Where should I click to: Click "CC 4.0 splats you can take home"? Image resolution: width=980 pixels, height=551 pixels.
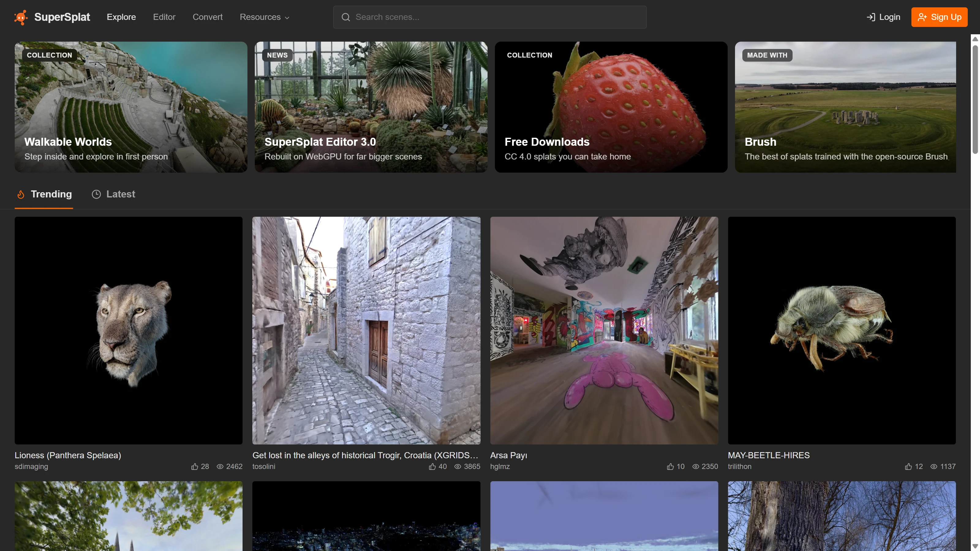(567, 157)
